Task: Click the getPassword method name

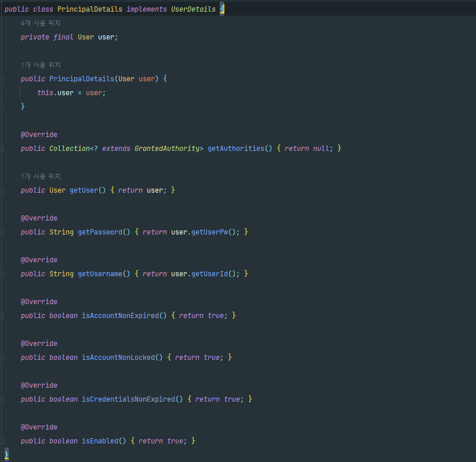Action: tap(100, 232)
